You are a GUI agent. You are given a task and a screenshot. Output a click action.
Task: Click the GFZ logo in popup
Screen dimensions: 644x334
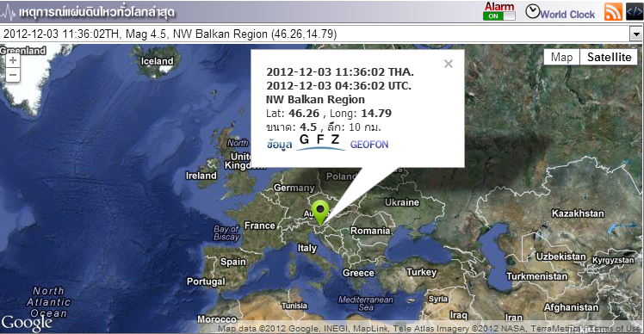(x=320, y=142)
